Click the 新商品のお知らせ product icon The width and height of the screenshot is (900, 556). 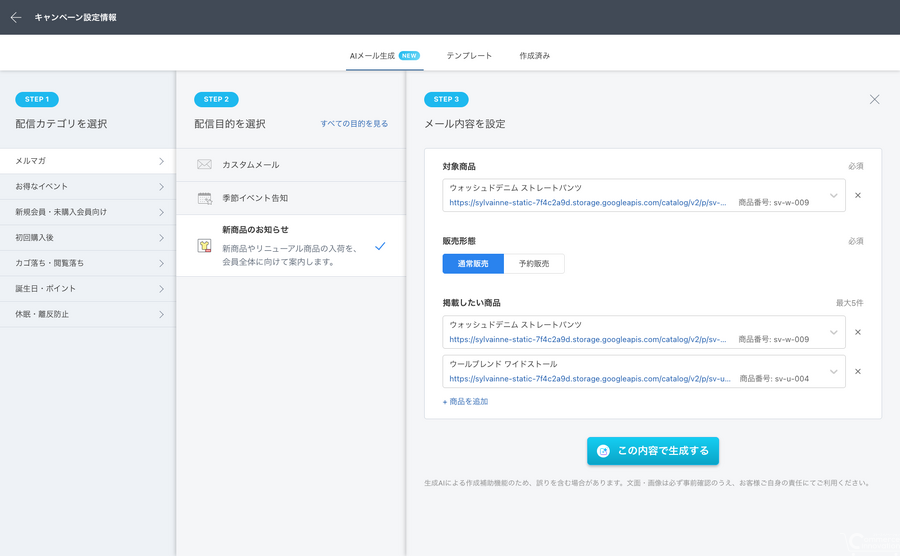click(204, 246)
